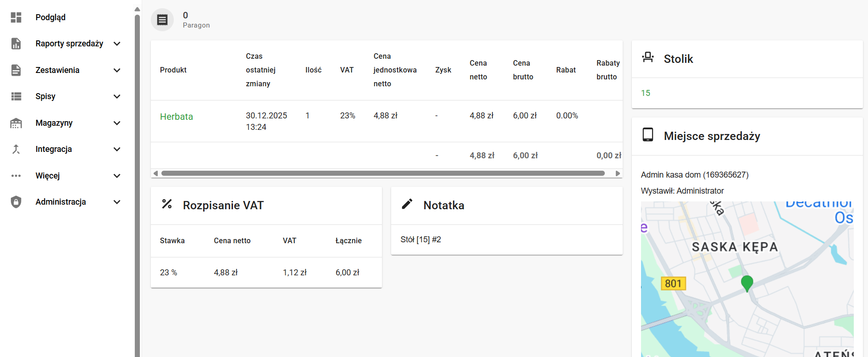Click the Spisy list icon

[x=16, y=96]
